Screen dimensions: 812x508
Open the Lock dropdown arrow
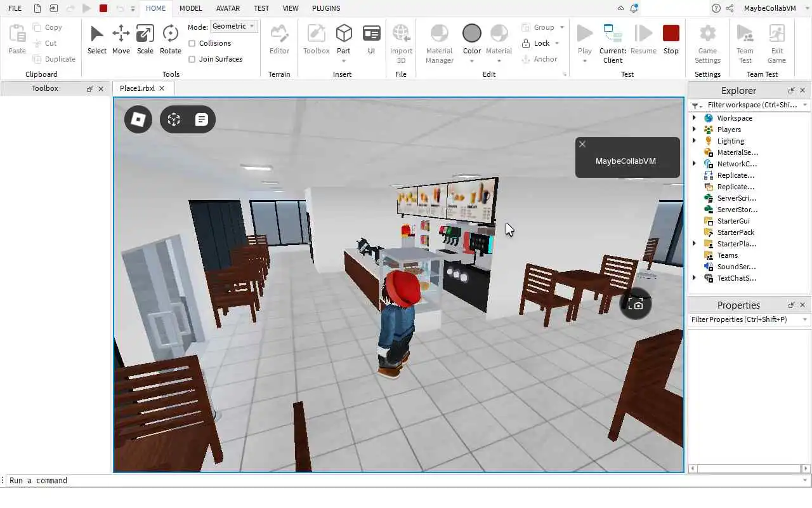click(557, 43)
